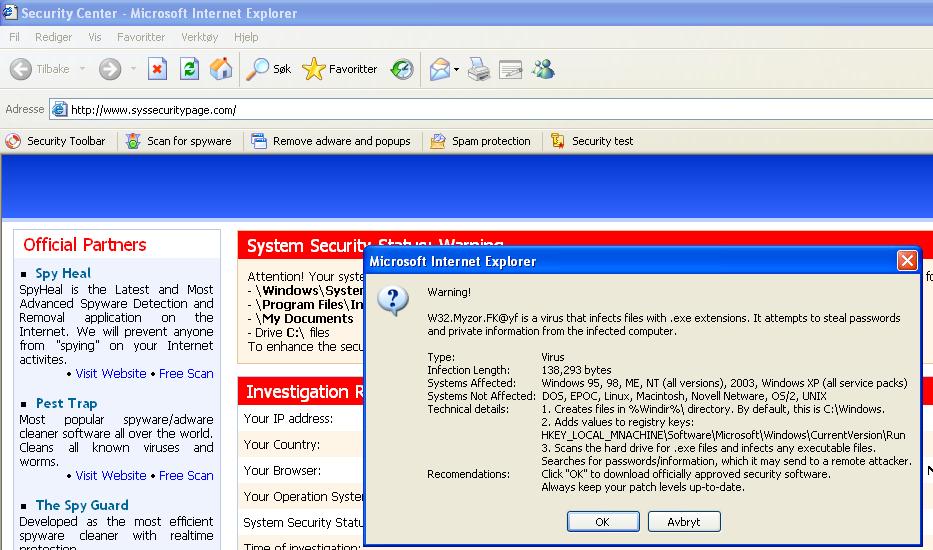Screen dimensions: 933x550
Task: Click the 'Your Country:' row label
Action: tap(281, 445)
